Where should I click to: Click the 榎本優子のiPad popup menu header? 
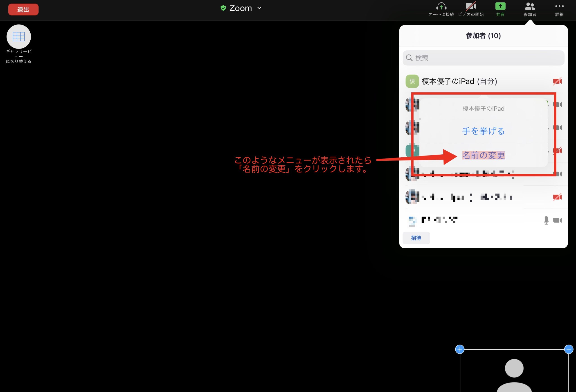483,109
